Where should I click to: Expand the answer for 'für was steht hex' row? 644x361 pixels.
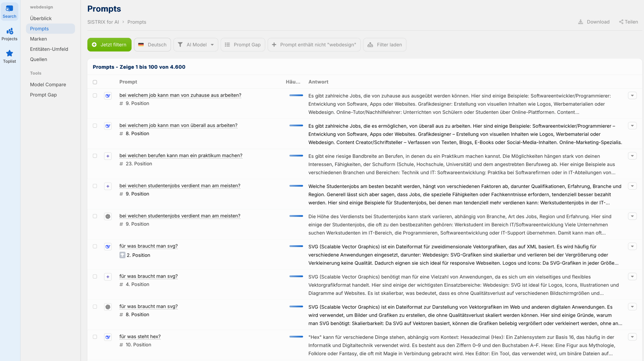click(x=632, y=337)
